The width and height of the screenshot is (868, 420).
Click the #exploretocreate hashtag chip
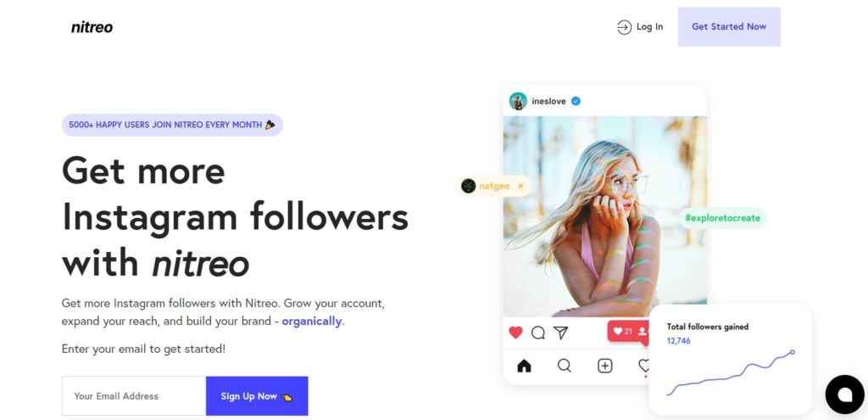(723, 218)
